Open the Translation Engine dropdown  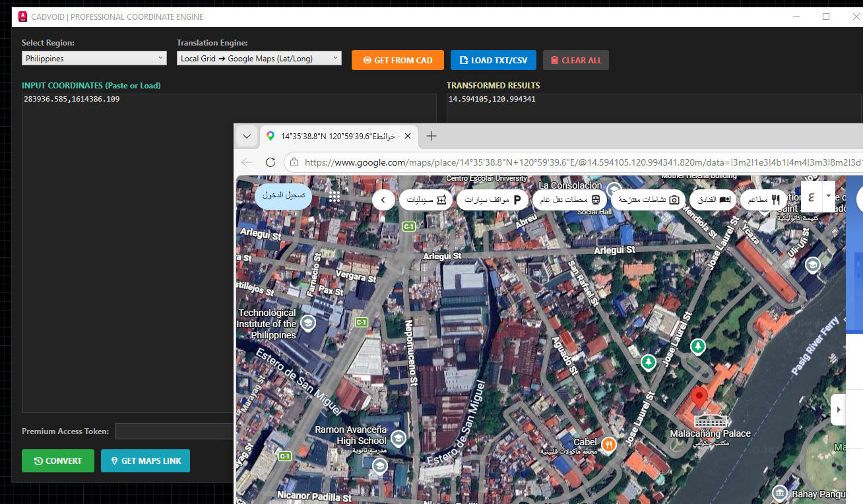(x=259, y=59)
